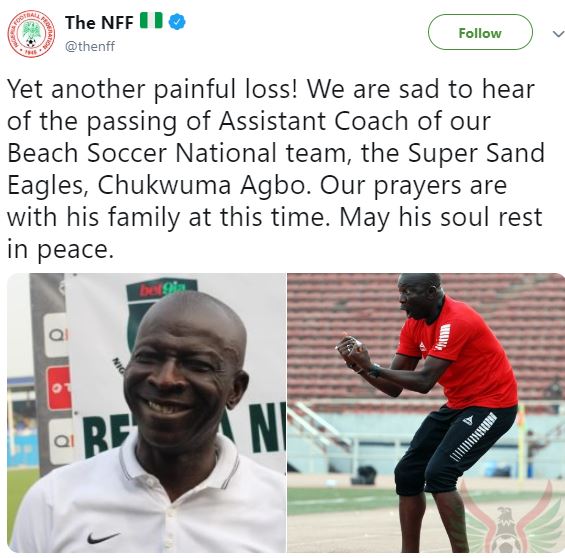Click the words in peace in tweet
Viewport: 565px width, 558px height.
pyautogui.click(x=61, y=250)
